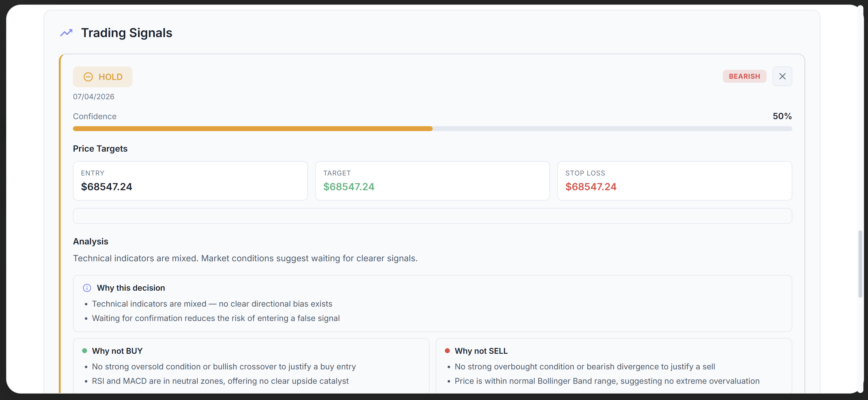The width and height of the screenshot is (868, 400).
Task: Dismiss the signal card with X button
Action: pos(782,77)
